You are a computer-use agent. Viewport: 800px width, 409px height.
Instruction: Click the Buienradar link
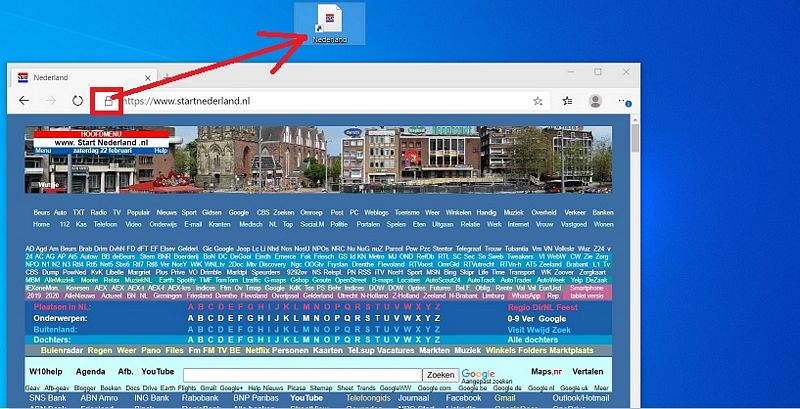tap(61, 351)
